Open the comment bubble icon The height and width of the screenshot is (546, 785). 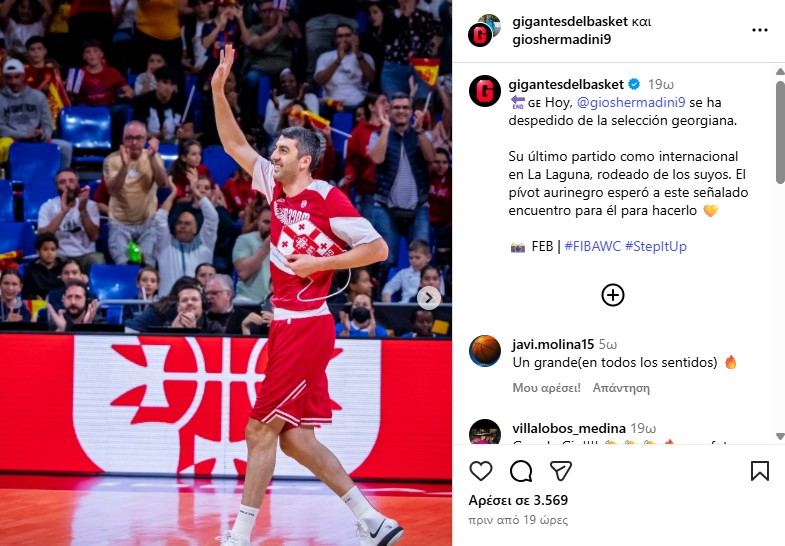tap(521, 471)
